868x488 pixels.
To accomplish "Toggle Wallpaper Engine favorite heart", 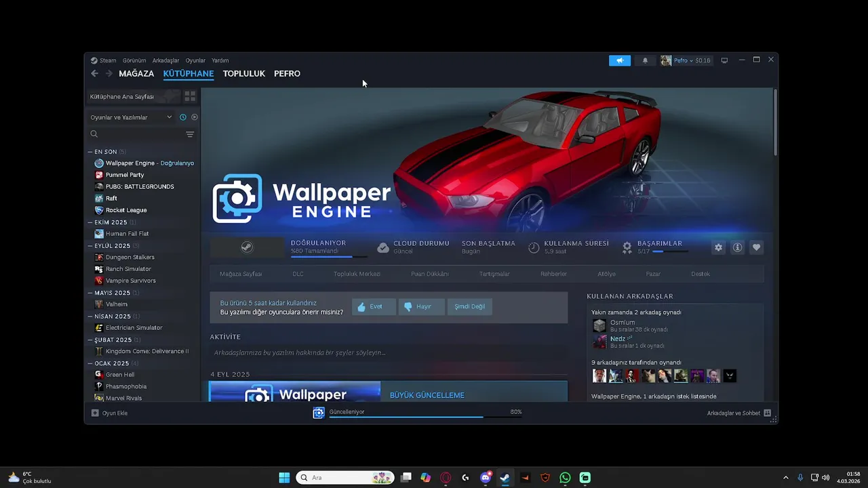I will tap(757, 247).
